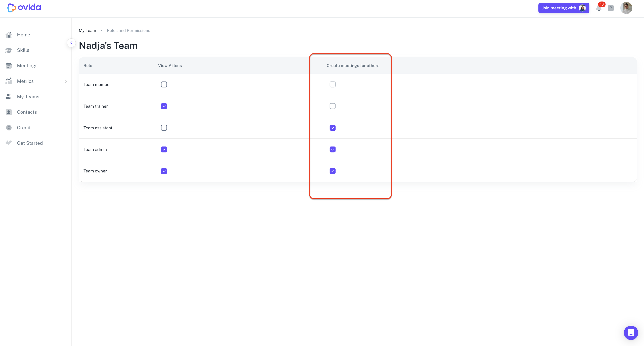Open Metrics in the sidebar
Viewport: 644px width, 346px height.
(25, 81)
